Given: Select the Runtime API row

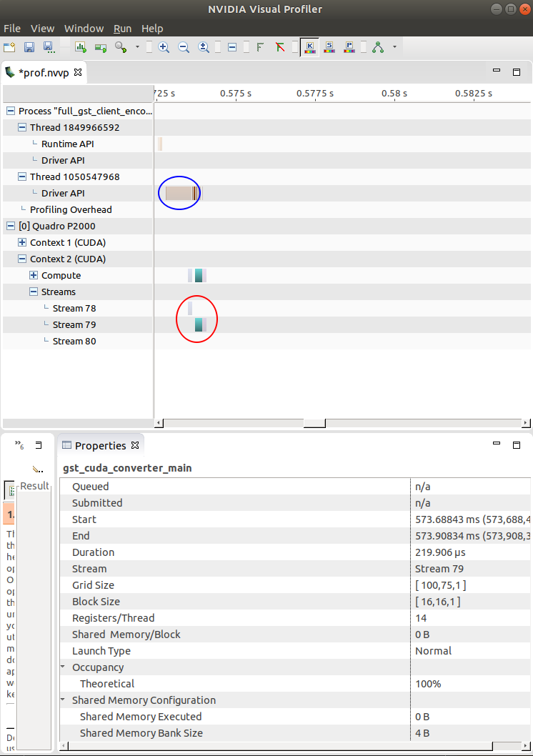Looking at the screenshot, I should 78,144.
